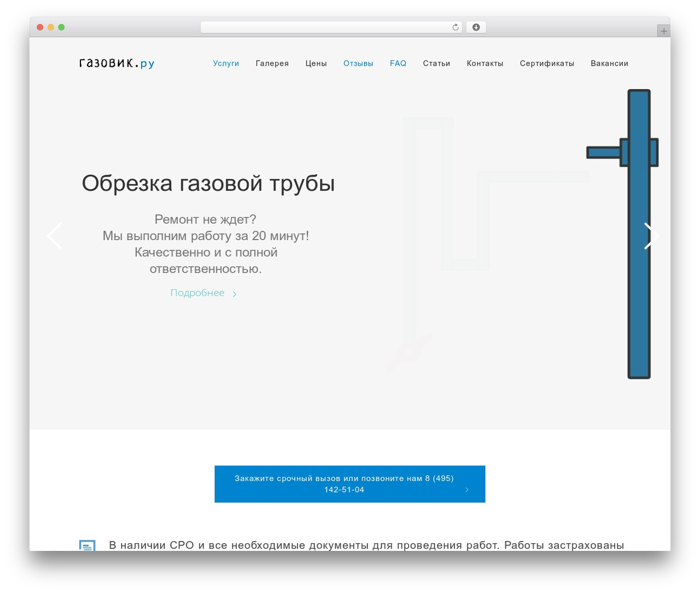This screenshot has width=700, height=593.
Task: Minimize the window with yellow button
Action: click(51, 27)
